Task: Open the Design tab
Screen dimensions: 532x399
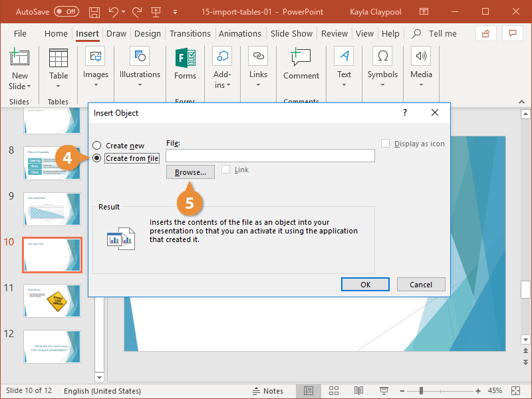Action: point(147,33)
